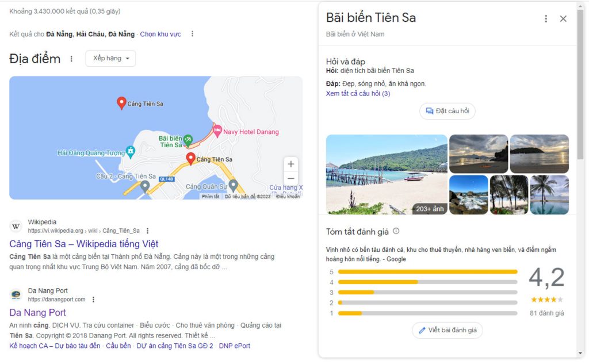The width and height of the screenshot is (589, 364).
Task: Open options menu next to Địa điểm
Action: tap(71, 59)
